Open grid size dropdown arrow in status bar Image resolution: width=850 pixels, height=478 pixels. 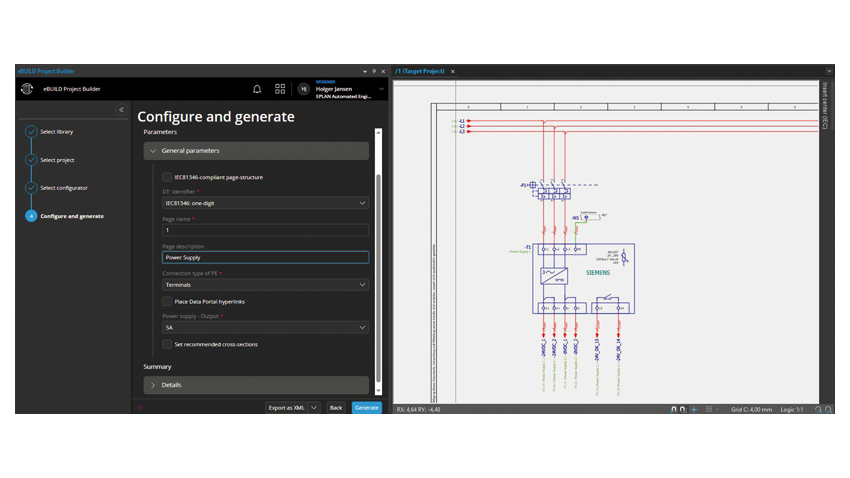718,410
